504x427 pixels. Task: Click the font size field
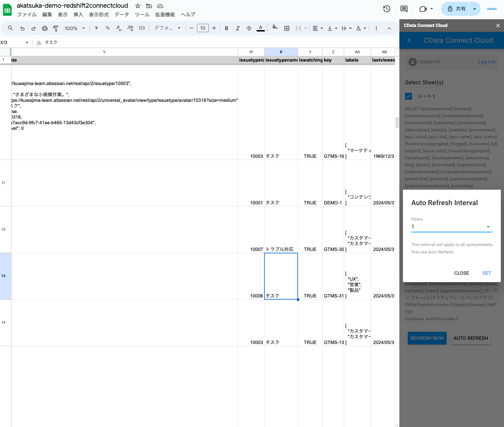point(203,28)
